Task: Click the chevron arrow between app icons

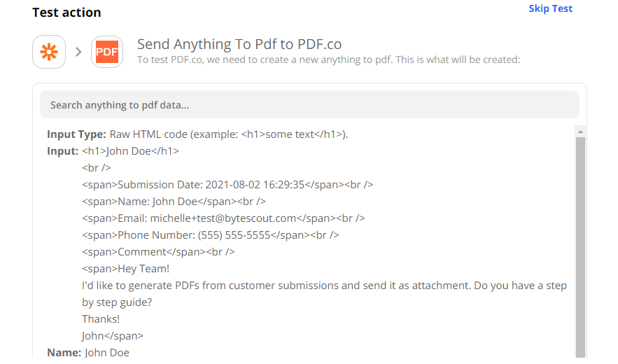Action: 78,52
